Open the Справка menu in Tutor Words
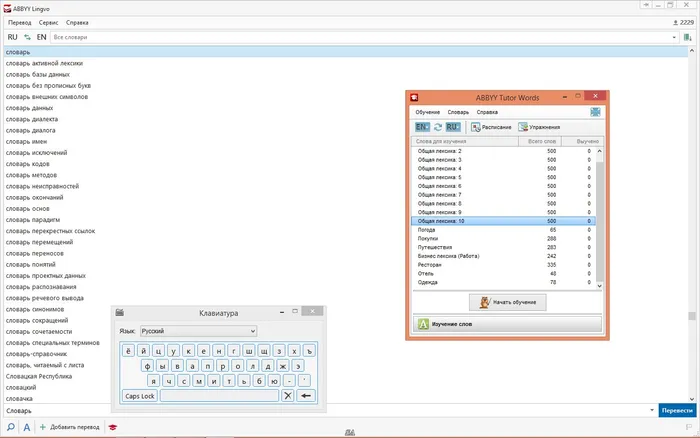700x438 pixels. [487, 112]
